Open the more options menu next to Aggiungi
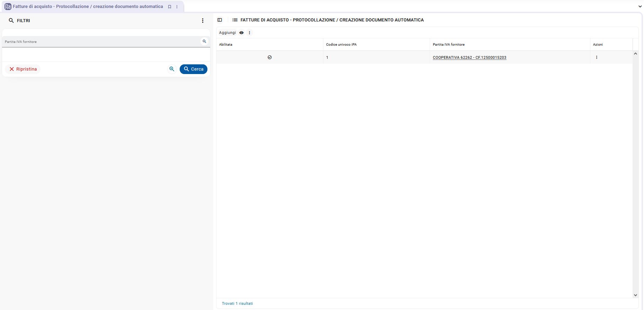The height and width of the screenshot is (310, 644). 249,33
